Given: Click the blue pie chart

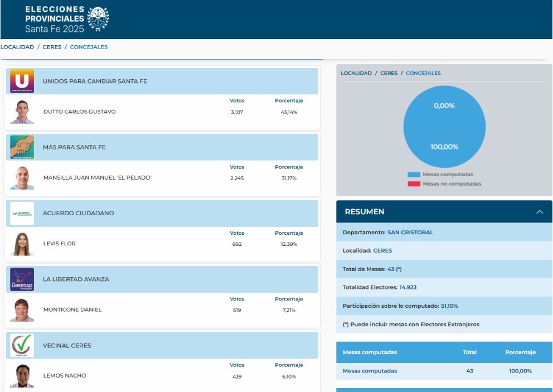Looking at the screenshot, I should 444,127.
